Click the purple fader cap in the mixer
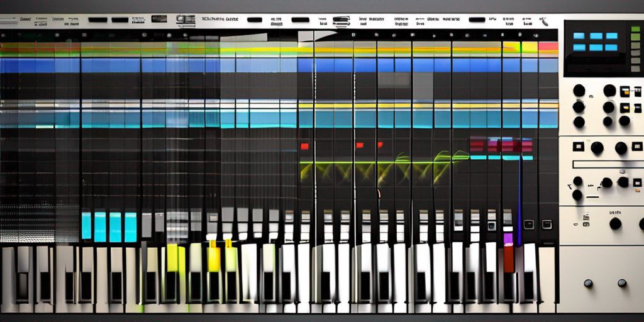 [508, 240]
